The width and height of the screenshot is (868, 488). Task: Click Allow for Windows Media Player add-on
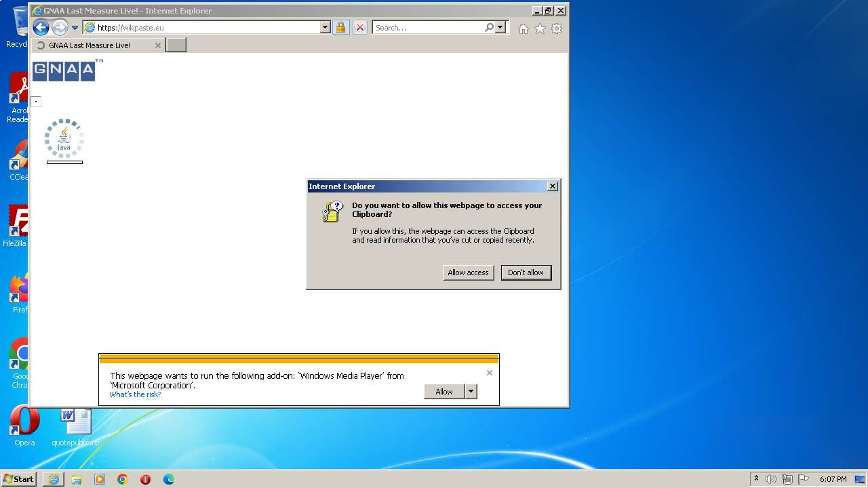click(x=444, y=392)
